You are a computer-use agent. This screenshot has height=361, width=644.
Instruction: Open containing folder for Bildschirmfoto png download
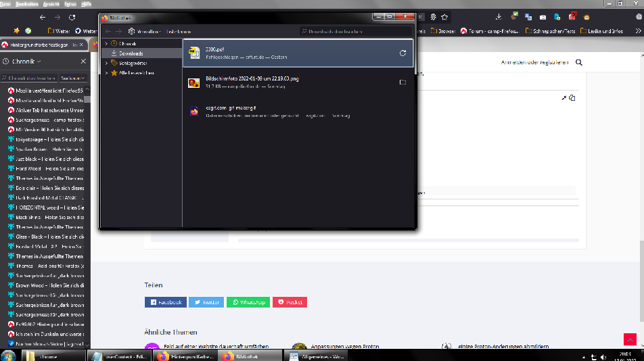(402, 82)
